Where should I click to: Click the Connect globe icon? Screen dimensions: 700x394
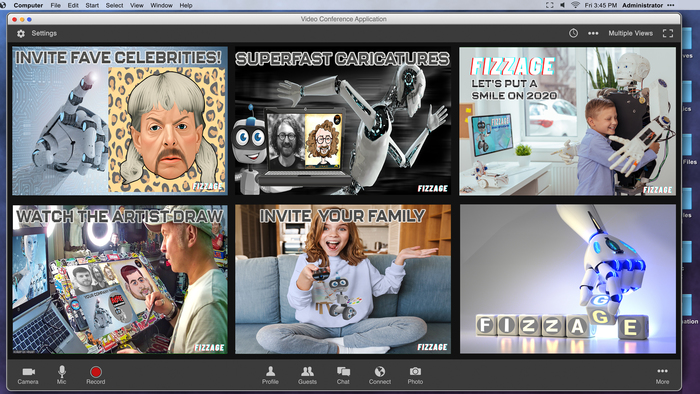tap(379, 375)
